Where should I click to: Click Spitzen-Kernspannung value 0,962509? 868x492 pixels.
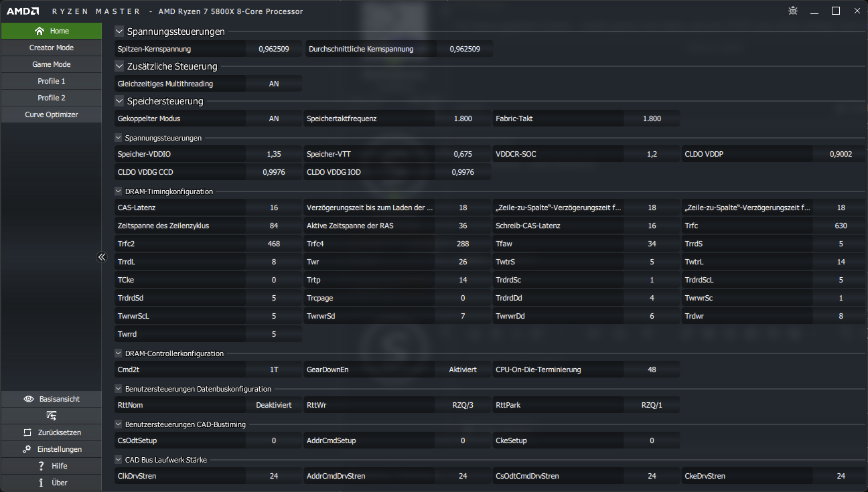pyautogui.click(x=274, y=49)
